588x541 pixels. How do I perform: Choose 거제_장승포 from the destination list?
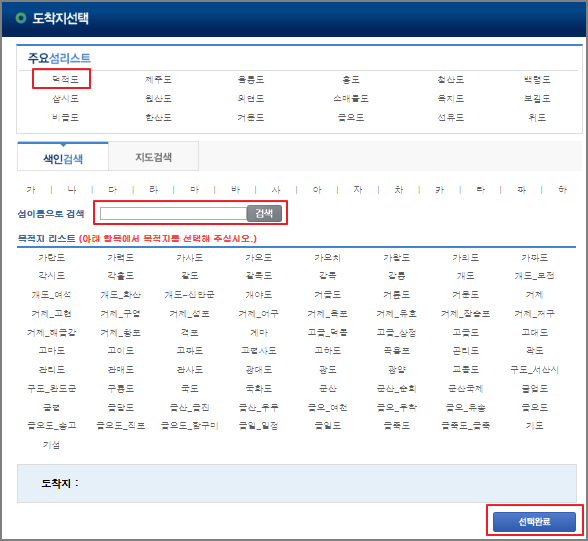[x=465, y=314]
